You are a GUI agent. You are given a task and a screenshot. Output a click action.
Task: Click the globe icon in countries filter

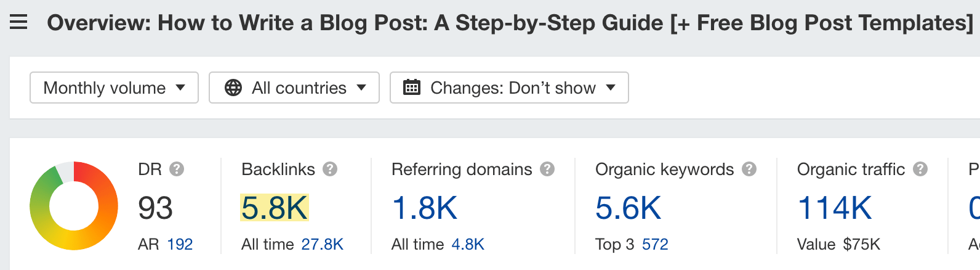pos(233,88)
